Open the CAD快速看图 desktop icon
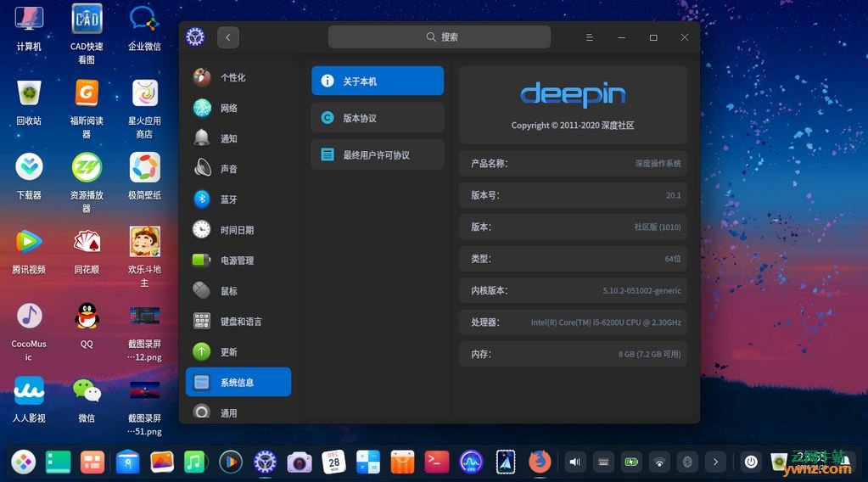Screen dimensions: 868x482 pos(87,34)
